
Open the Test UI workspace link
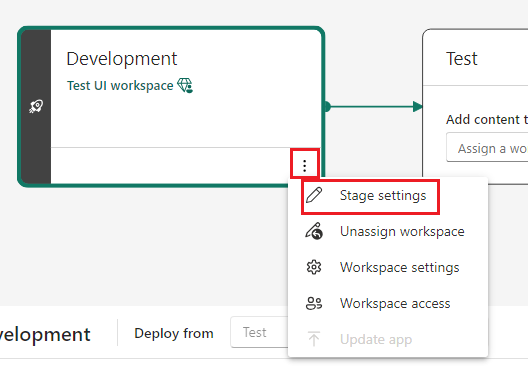pyautogui.click(x=120, y=86)
